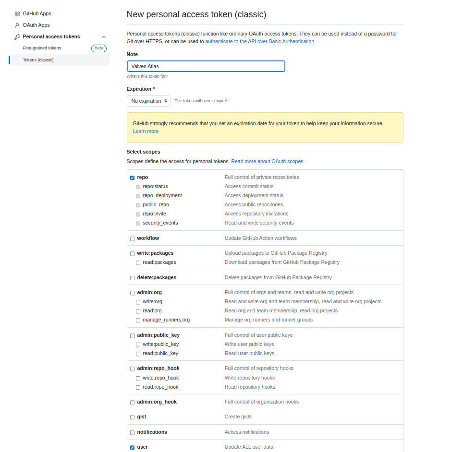Enable the workflow scope checkbox
The height and width of the screenshot is (452, 476).
pyautogui.click(x=133, y=239)
